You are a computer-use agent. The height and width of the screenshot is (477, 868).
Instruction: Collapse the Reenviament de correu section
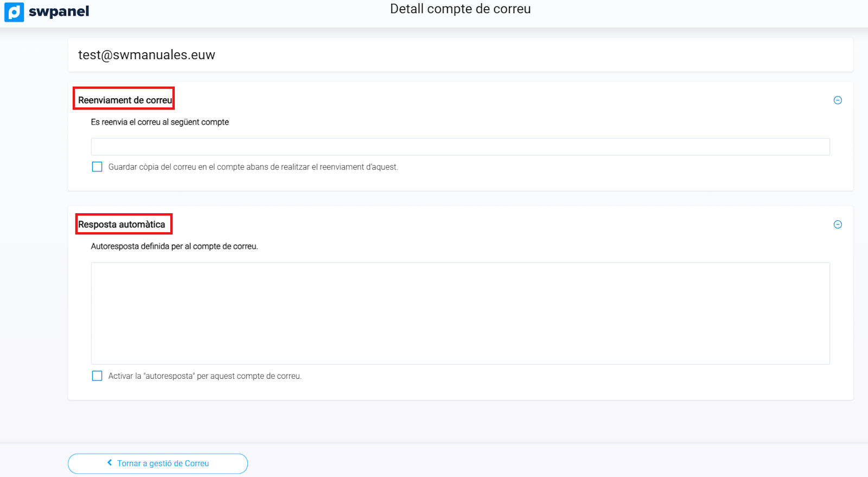[838, 100]
